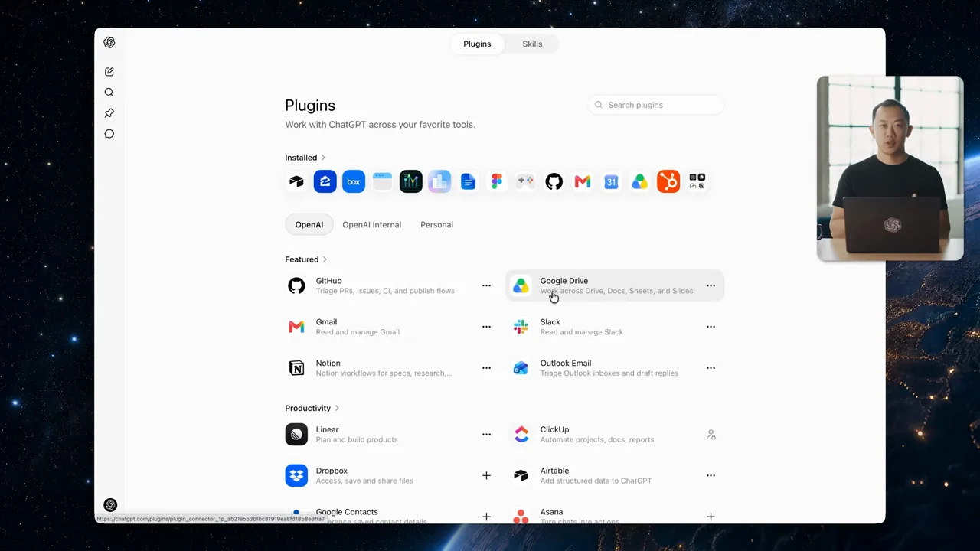
Task: Open installed Google Calendar plugin icon
Action: coord(611,181)
